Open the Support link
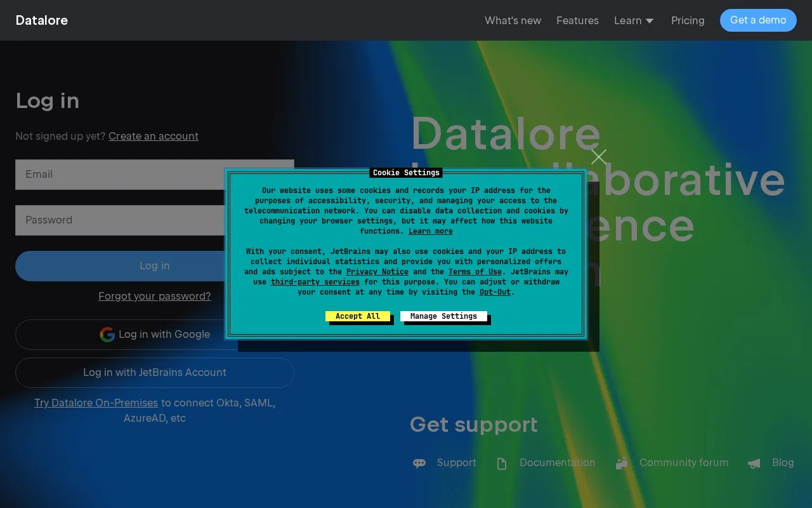The height and width of the screenshot is (508, 812). click(x=457, y=462)
